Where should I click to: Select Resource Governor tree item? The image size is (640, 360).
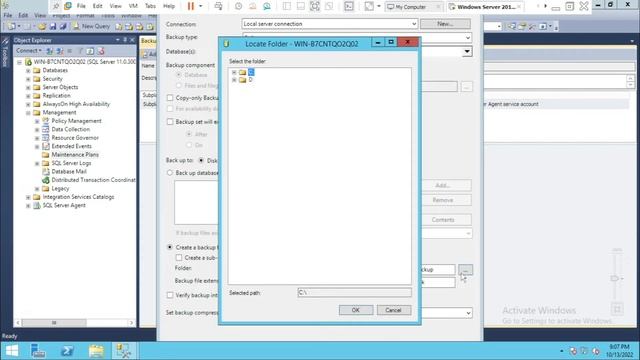point(75,138)
